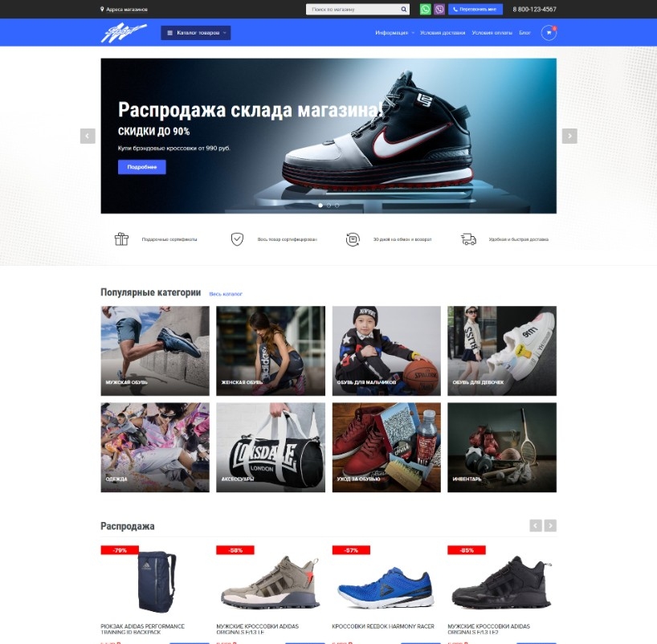657x644 pixels.
Task: Click the blue Reebok Harmony Racer image
Action: click(x=386, y=588)
